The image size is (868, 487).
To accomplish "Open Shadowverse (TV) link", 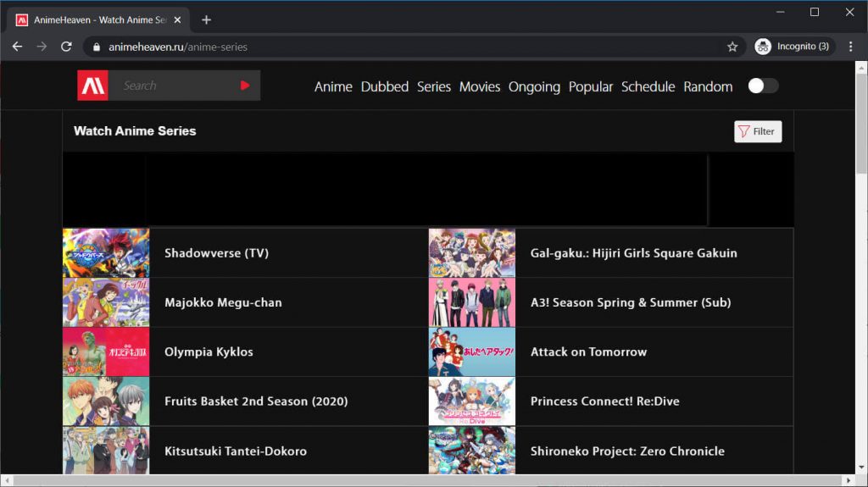I will (216, 253).
